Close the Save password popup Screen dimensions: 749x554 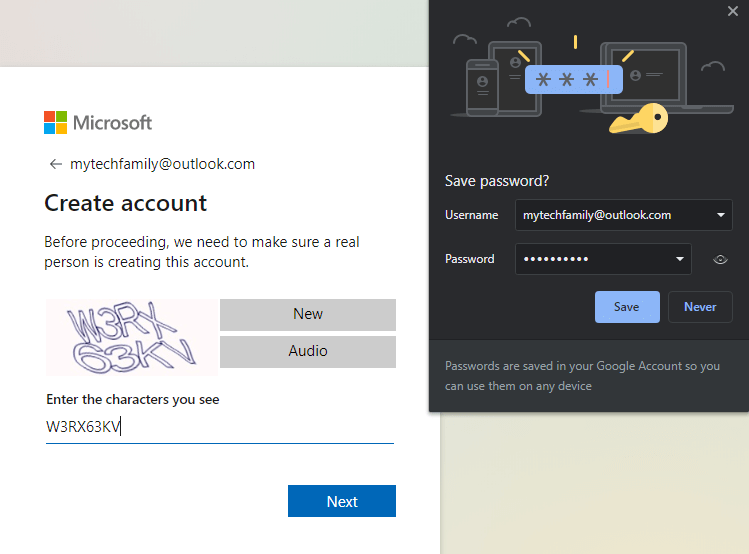732,11
